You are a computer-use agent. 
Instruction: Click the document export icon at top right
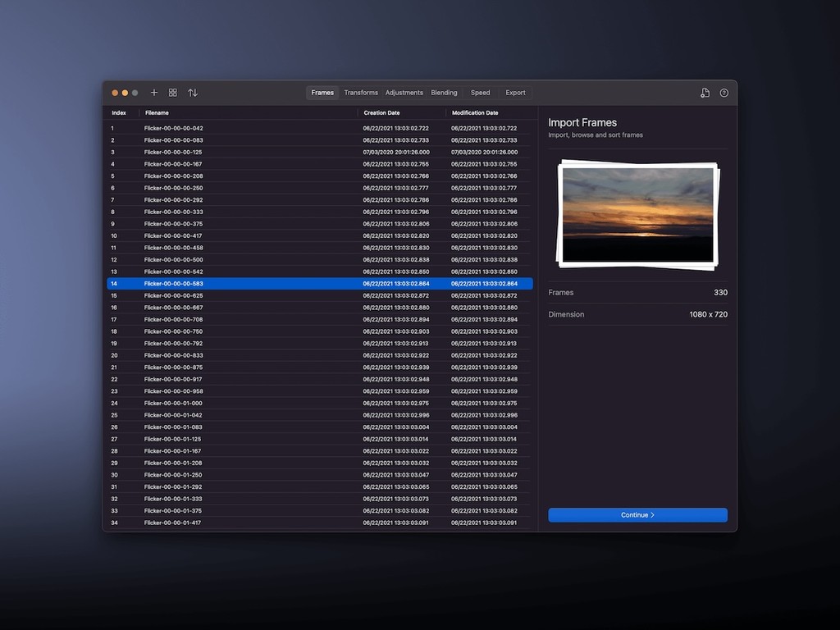pyautogui.click(x=705, y=93)
